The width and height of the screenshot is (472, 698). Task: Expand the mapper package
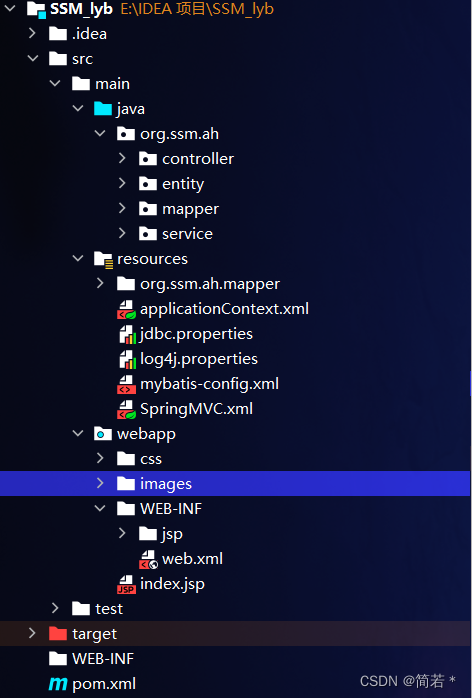(122, 208)
